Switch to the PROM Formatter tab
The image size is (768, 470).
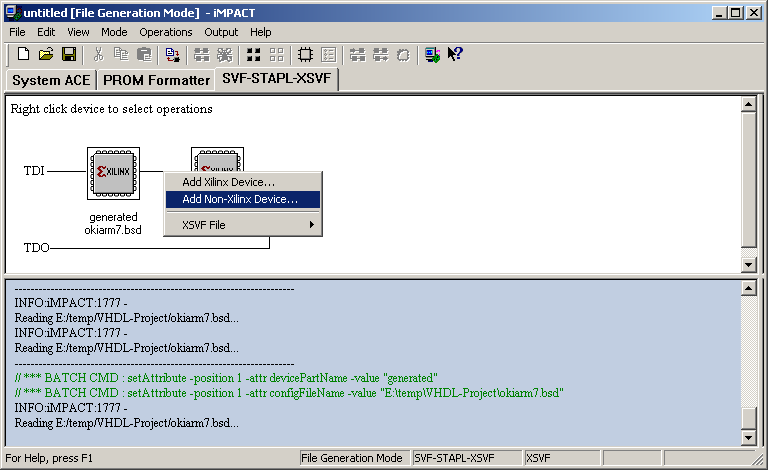156,80
